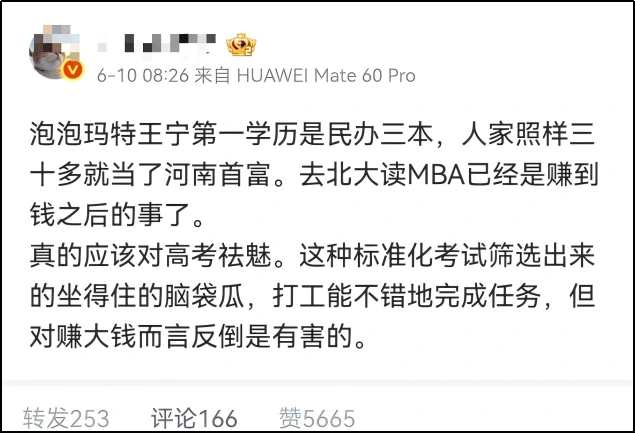The height and width of the screenshot is (433, 635).
Task: Click the word MBA in the post text
Action: point(436,175)
